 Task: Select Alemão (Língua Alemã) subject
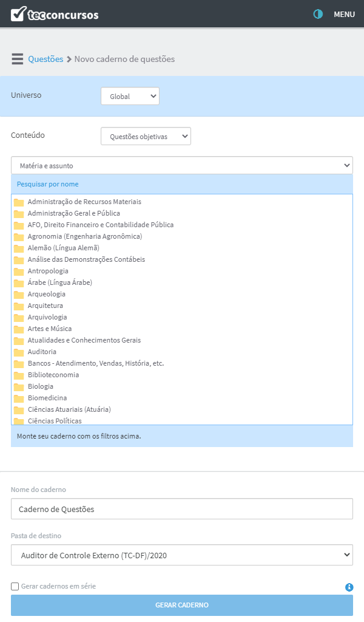pos(63,248)
